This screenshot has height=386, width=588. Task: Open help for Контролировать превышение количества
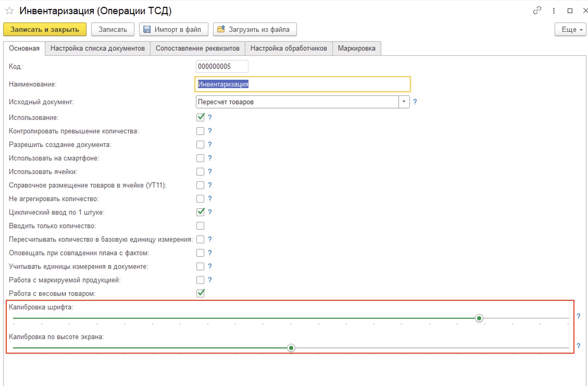click(x=210, y=131)
